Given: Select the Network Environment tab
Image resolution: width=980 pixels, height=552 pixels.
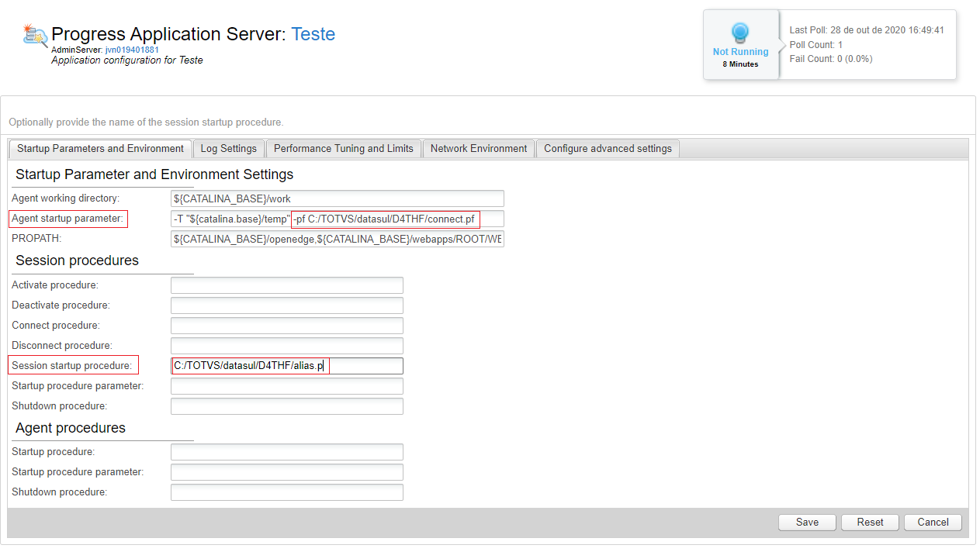Looking at the screenshot, I should [478, 148].
